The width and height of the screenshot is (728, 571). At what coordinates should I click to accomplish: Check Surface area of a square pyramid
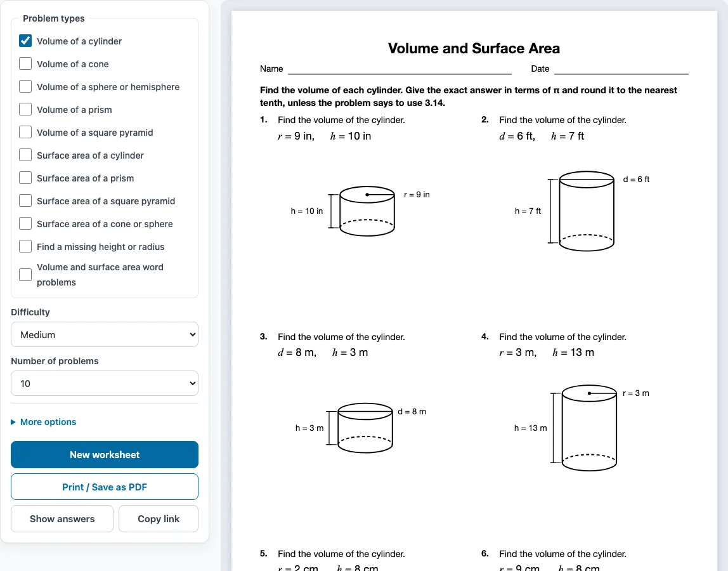click(25, 200)
